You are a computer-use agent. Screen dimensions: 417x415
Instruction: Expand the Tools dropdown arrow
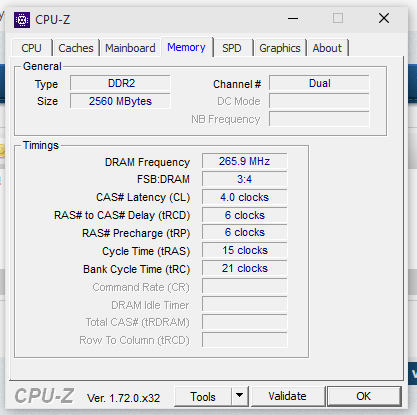239,397
